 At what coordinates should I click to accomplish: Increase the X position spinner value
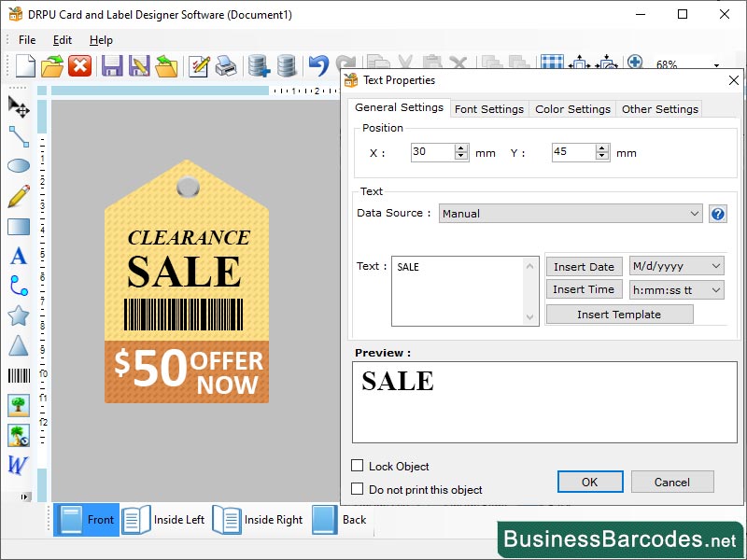[460, 148]
